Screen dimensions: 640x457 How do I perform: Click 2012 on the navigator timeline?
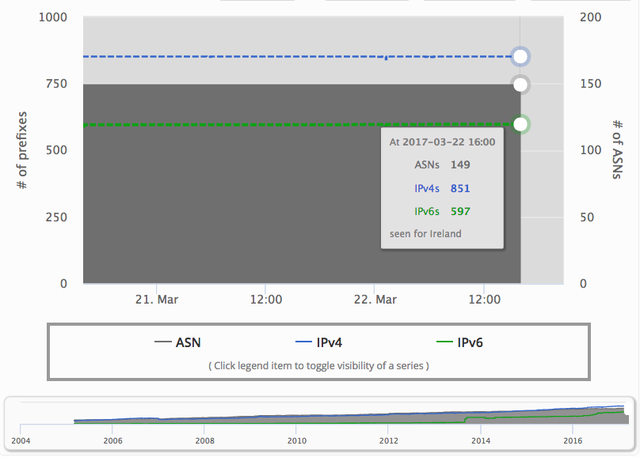click(389, 441)
